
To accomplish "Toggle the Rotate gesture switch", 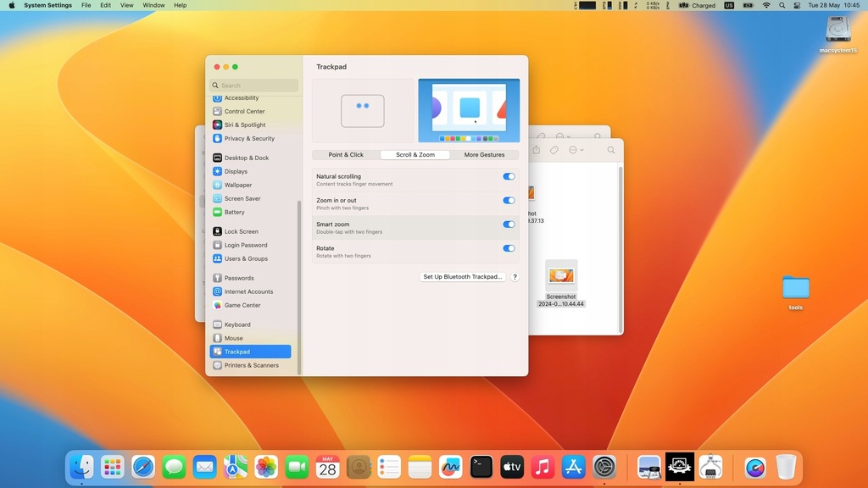I will (x=509, y=248).
